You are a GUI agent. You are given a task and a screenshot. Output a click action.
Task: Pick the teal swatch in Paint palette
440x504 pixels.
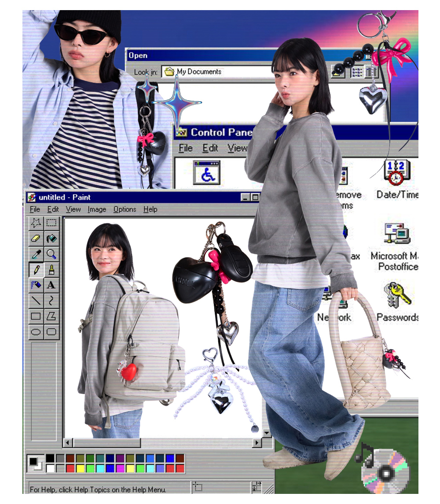(100, 458)
